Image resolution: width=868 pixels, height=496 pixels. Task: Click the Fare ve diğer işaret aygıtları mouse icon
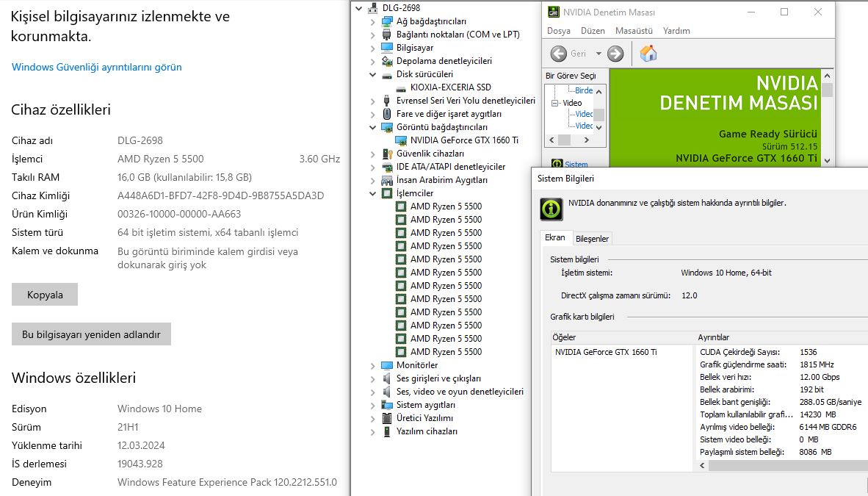point(387,114)
